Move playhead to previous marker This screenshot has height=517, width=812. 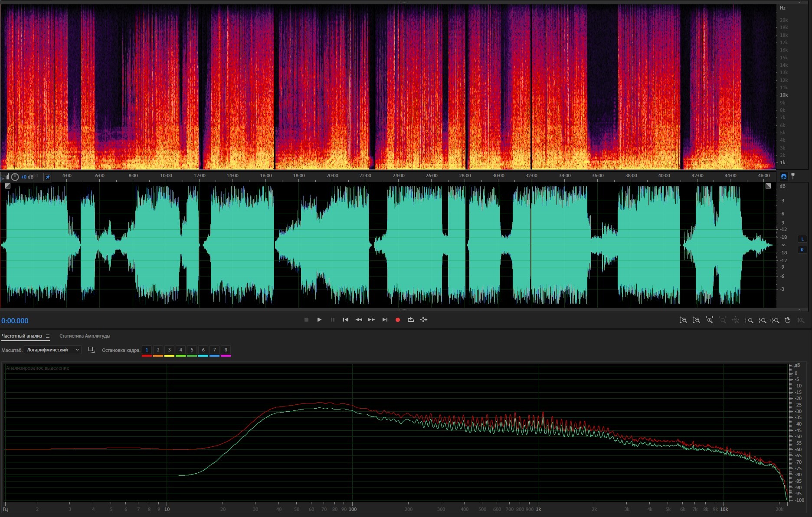(345, 320)
